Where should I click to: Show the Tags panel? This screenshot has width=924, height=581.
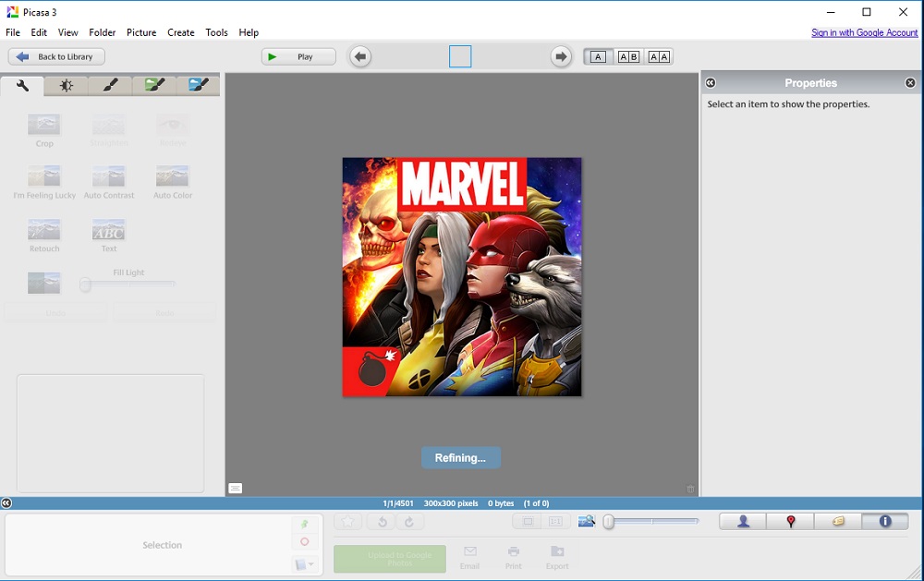(838, 522)
